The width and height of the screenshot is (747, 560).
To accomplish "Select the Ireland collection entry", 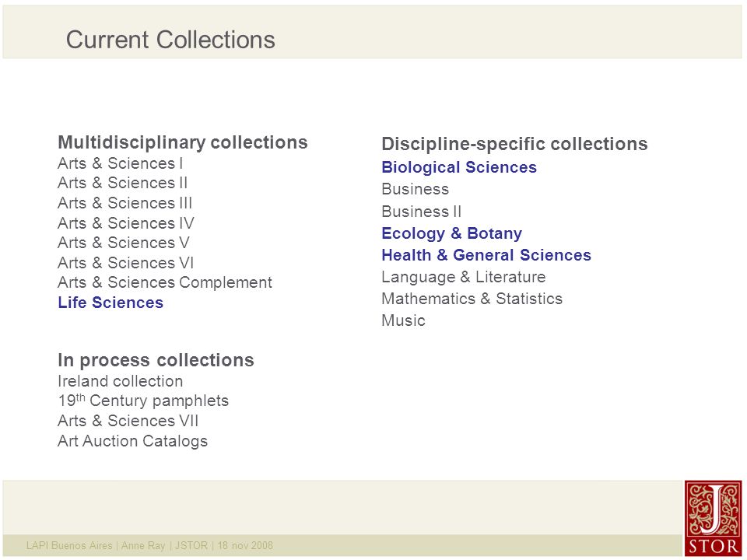I will [x=120, y=381].
